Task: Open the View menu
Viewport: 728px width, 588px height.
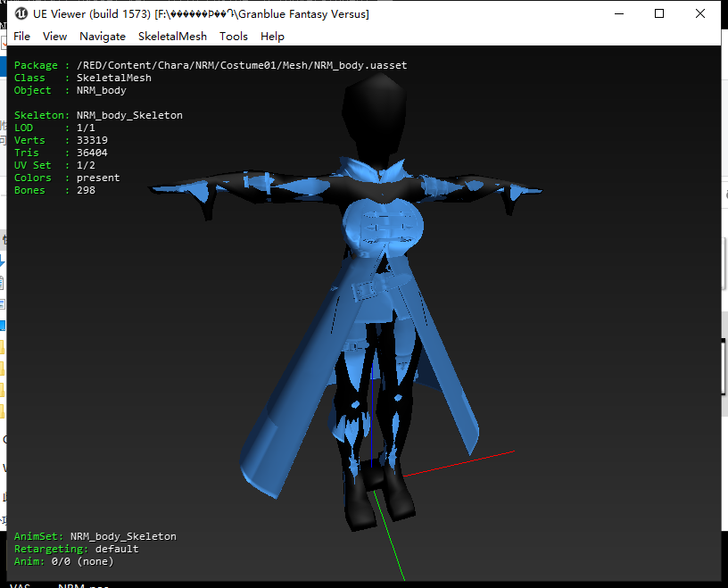Action: coord(54,37)
